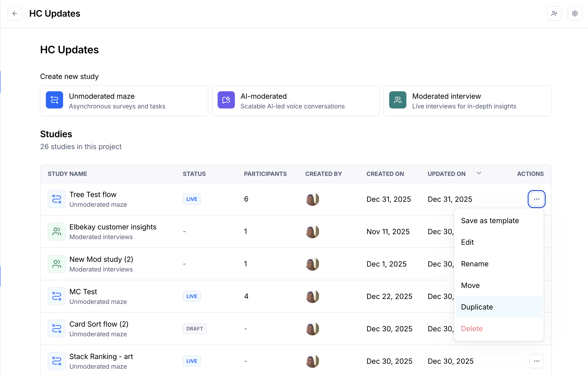This screenshot has width=588, height=377.
Task: Click Rename in the actions menu
Action: pyautogui.click(x=475, y=264)
